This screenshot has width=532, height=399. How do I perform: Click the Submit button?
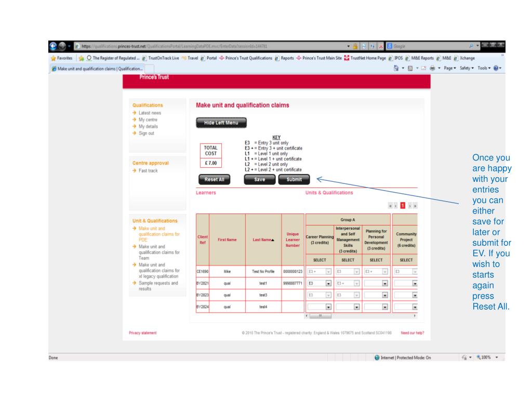coord(294,179)
